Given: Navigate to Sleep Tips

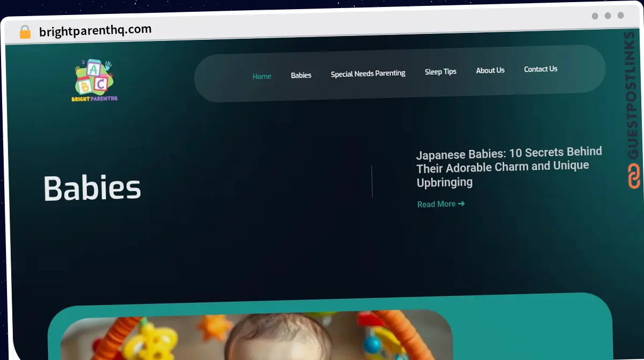Looking at the screenshot, I should [441, 71].
